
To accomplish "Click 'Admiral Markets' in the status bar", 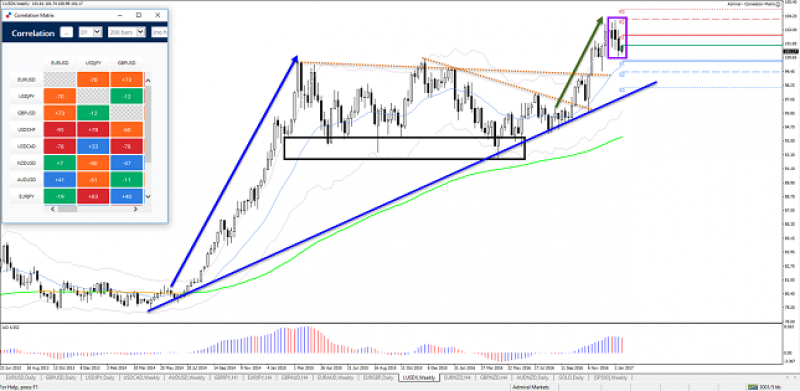I will point(531,387).
